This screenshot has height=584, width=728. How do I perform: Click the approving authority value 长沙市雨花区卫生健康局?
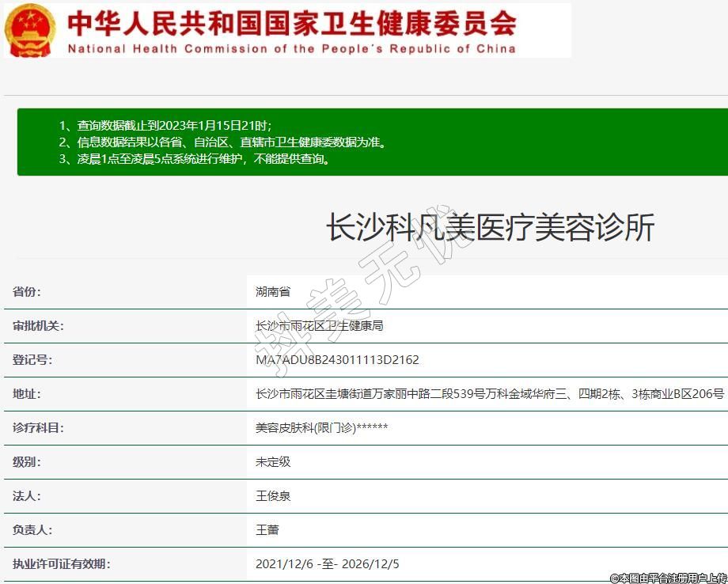[319, 326]
